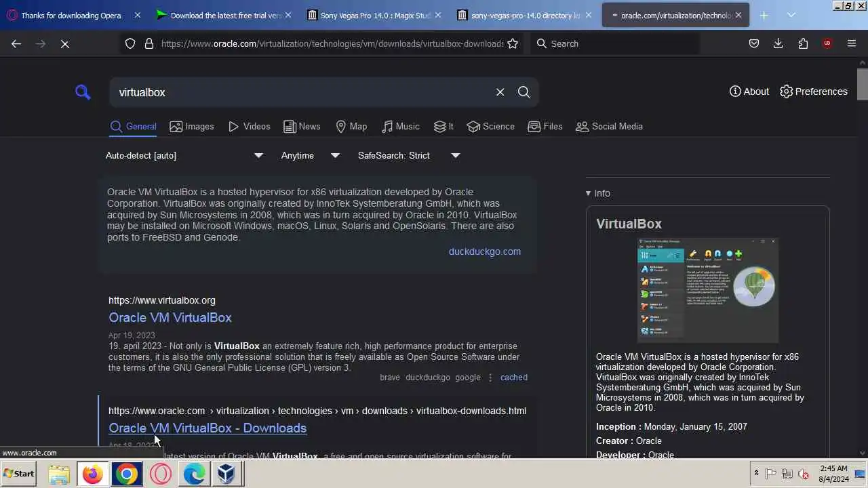
Task: Close the Thanks for downloading Opera tab
Action: tap(138, 15)
